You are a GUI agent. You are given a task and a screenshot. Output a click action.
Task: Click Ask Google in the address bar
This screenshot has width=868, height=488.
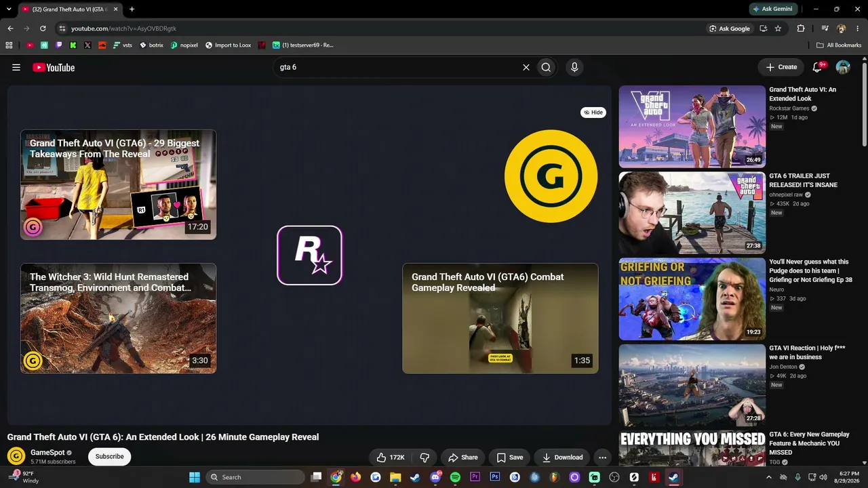pos(729,28)
